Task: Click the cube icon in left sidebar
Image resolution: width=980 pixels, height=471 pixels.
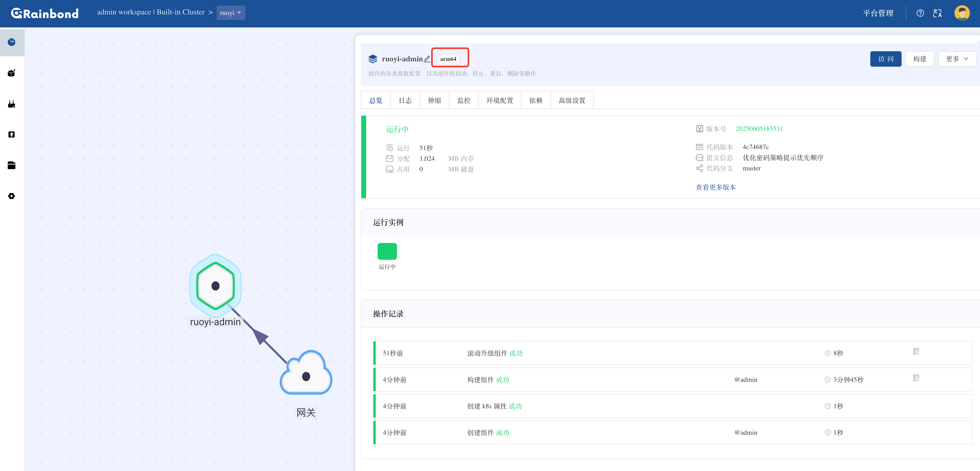Action: (x=11, y=73)
